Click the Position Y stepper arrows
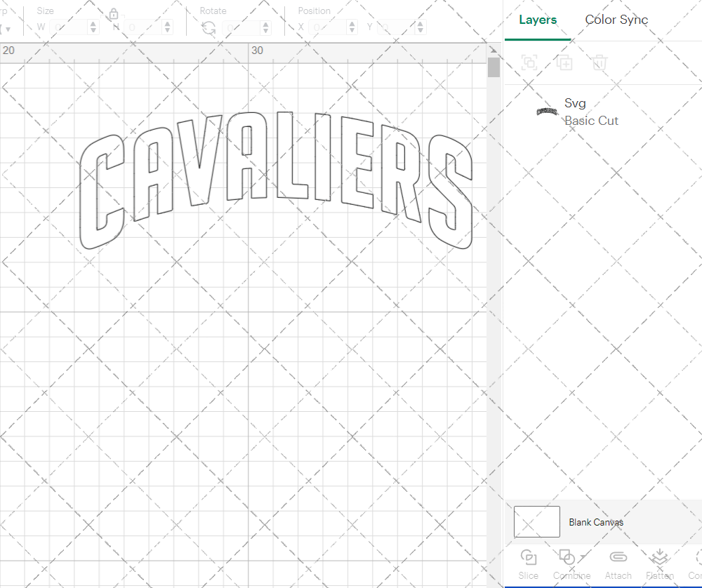The height and width of the screenshot is (588, 702). tap(420, 28)
